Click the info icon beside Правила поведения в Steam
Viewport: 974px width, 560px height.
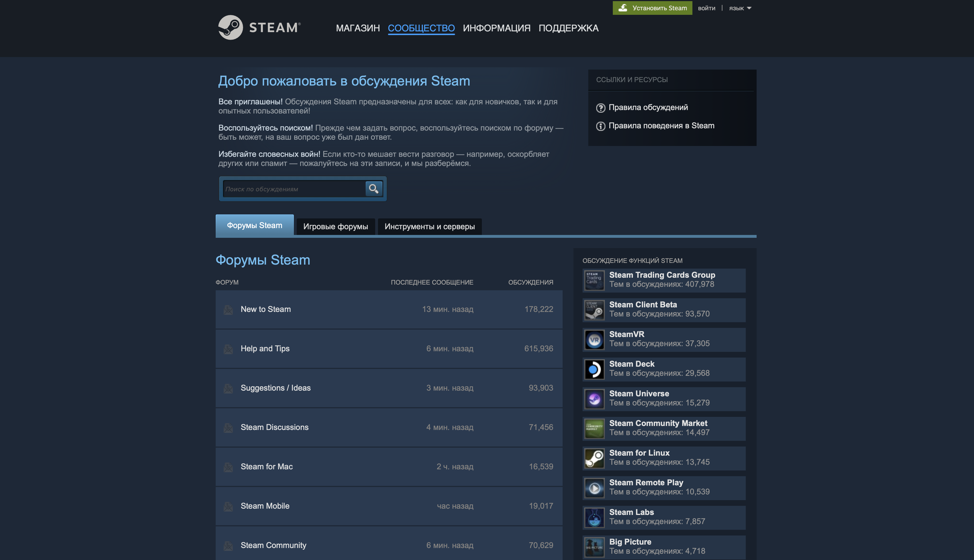[x=600, y=126]
